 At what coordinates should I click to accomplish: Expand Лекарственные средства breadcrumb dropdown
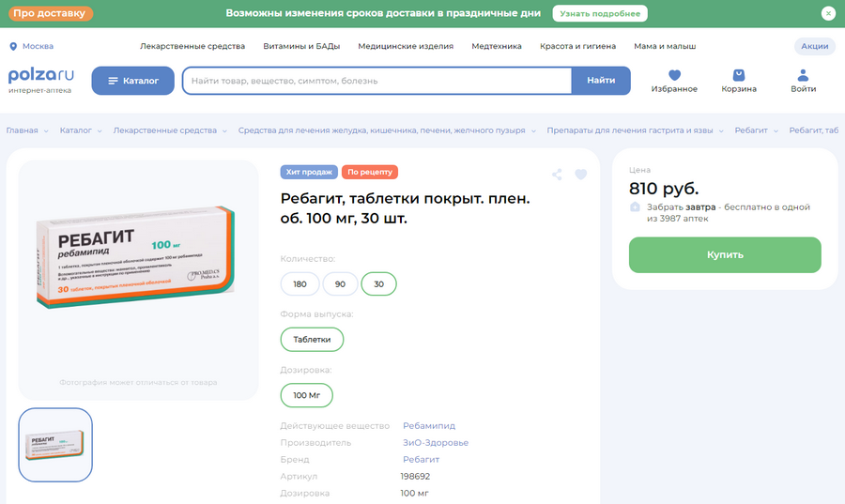pyautogui.click(x=224, y=130)
